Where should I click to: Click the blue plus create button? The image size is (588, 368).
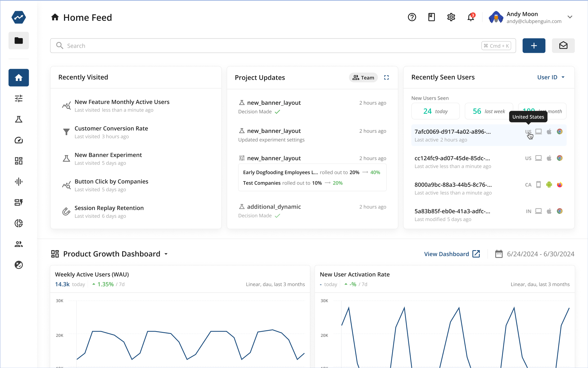click(534, 45)
